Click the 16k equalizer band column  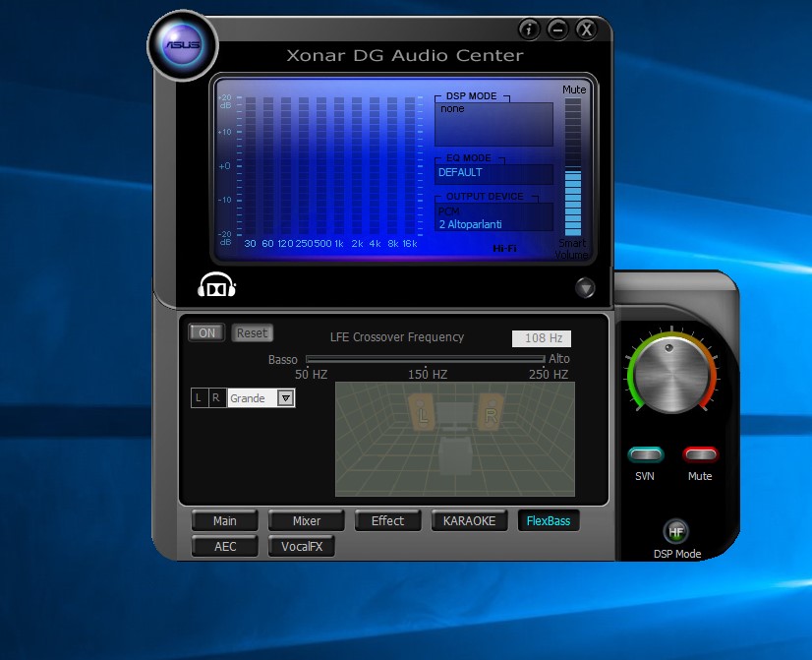tap(410, 166)
